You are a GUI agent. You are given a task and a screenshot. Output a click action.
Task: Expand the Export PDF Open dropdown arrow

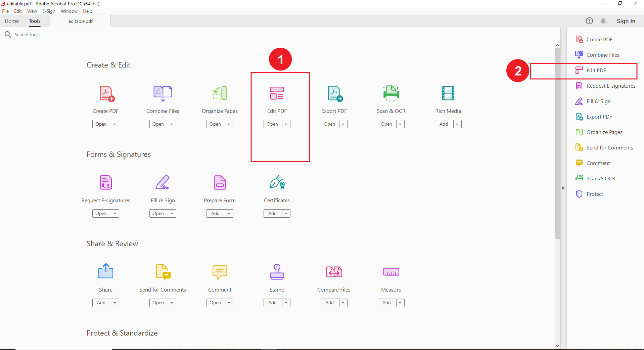tap(343, 124)
